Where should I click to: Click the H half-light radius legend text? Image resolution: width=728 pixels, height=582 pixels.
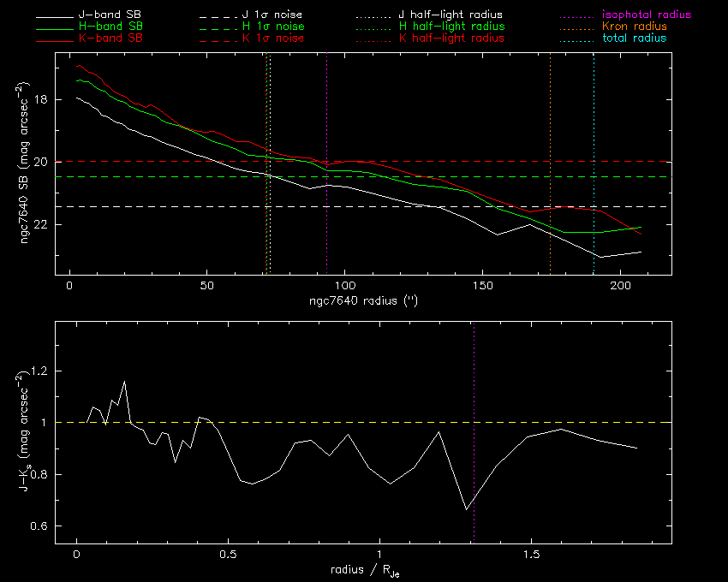point(451,27)
